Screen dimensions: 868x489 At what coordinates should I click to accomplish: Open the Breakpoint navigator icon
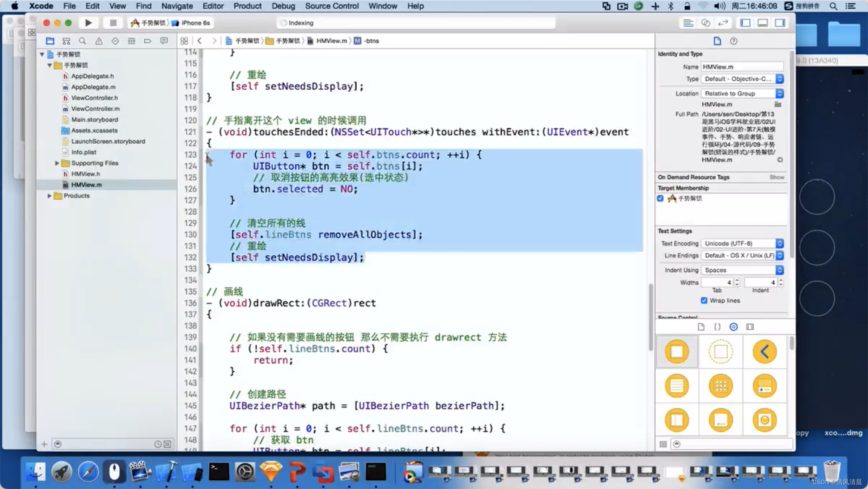(148, 41)
